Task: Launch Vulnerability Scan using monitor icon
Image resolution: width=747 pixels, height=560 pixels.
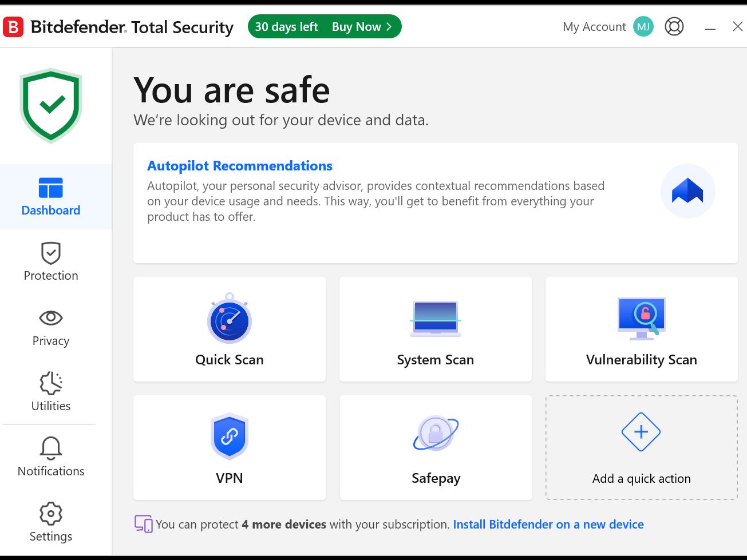Action: click(x=641, y=317)
